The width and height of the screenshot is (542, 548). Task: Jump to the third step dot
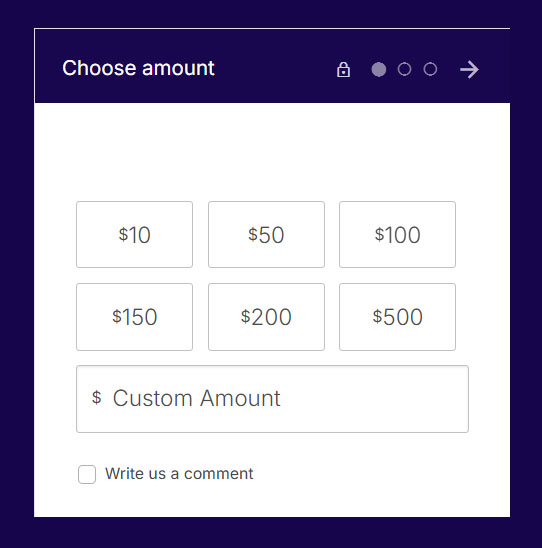(x=430, y=69)
